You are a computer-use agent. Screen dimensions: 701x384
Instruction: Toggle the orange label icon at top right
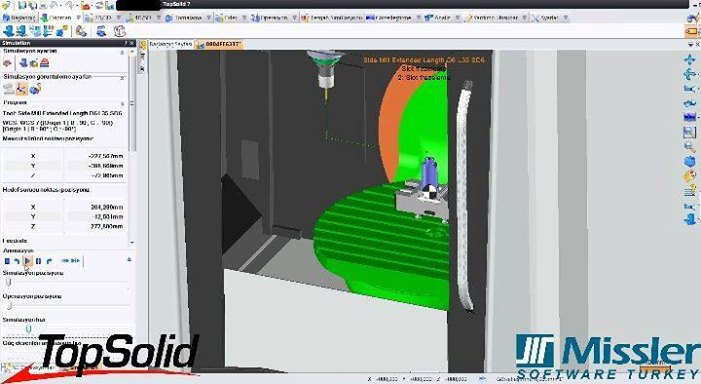coord(692,31)
